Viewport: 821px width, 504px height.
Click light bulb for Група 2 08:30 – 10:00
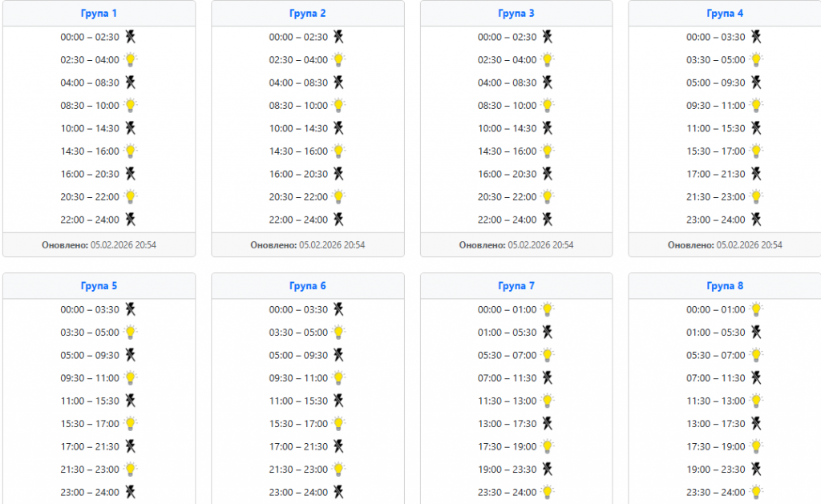[339, 105]
